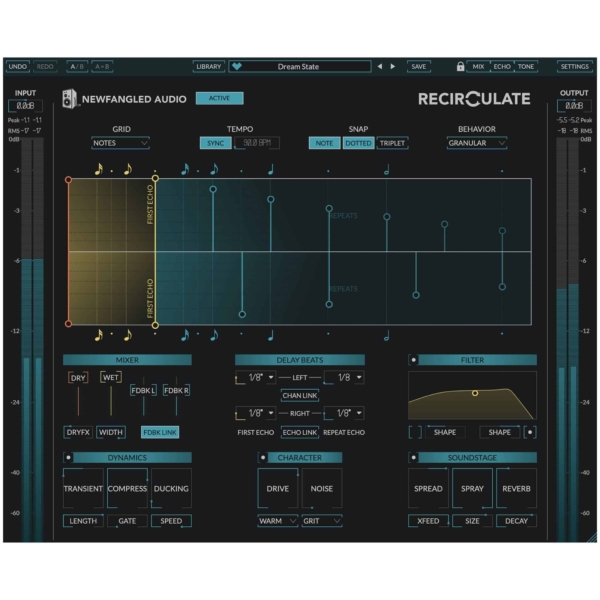This screenshot has height=600, width=600.
Task: Open the WARM drive type dropdown
Action: (277, 521)
